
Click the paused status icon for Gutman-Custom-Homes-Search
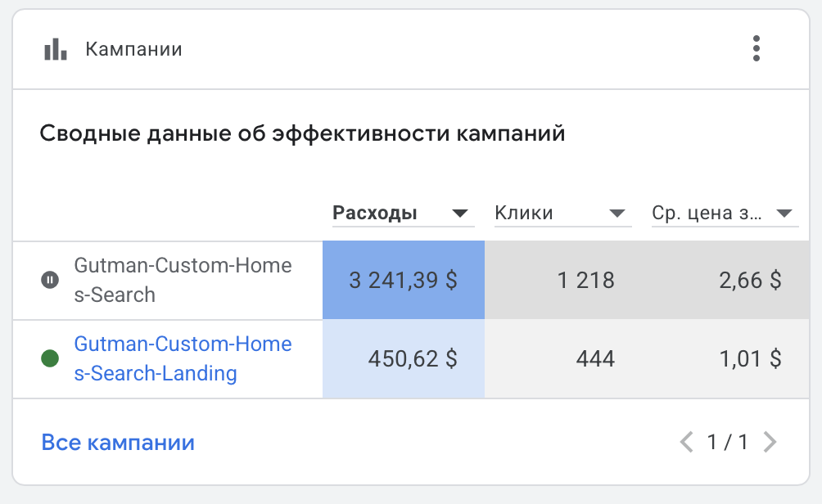point(50,281)
